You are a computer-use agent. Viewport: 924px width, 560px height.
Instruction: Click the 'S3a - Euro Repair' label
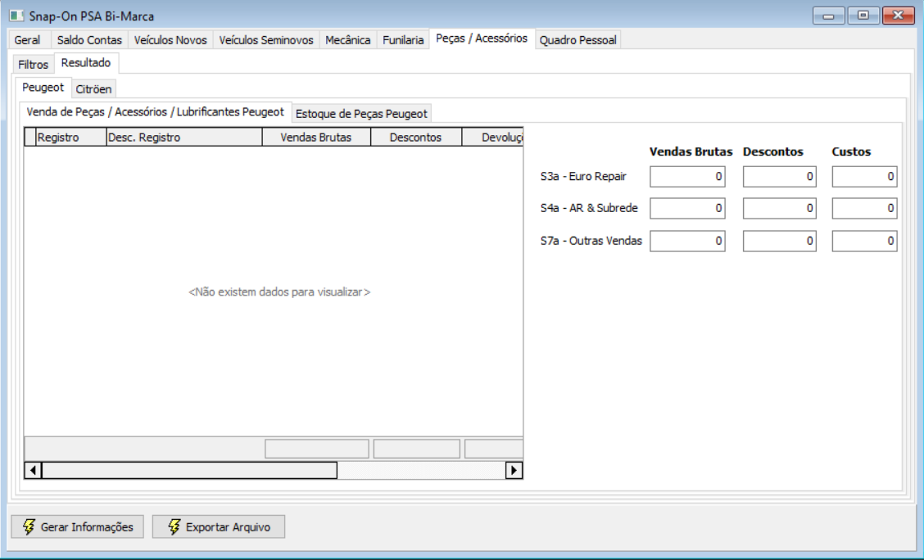(x=583, y=177)
